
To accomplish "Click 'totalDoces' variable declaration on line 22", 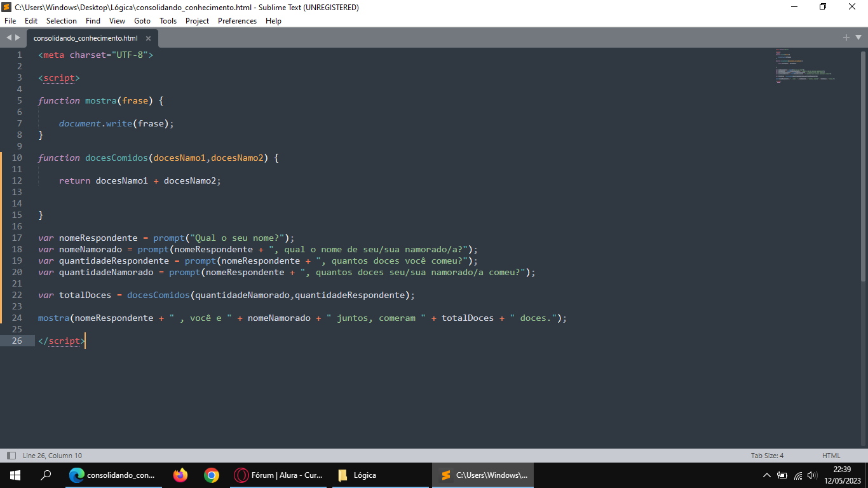I will tap(85, 295).
